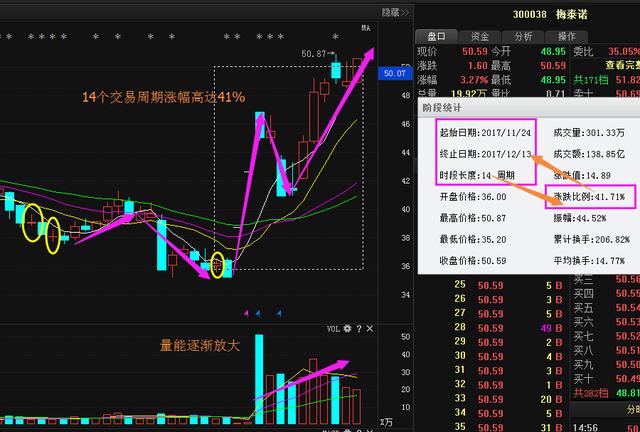The width and height of the screenshot is (640, 432).
Task: Select the 50.07 current price axis tag
Action: click(x=395, y=73)
